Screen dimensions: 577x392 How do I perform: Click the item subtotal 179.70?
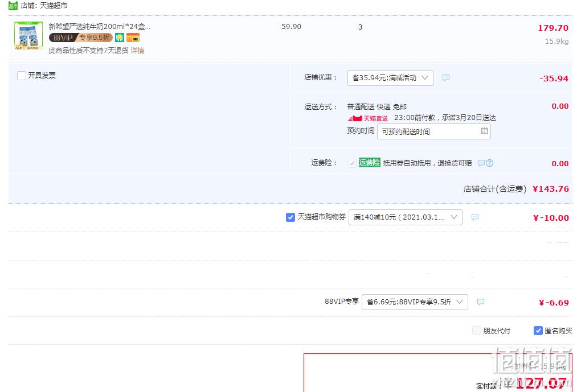click(553, 28)
